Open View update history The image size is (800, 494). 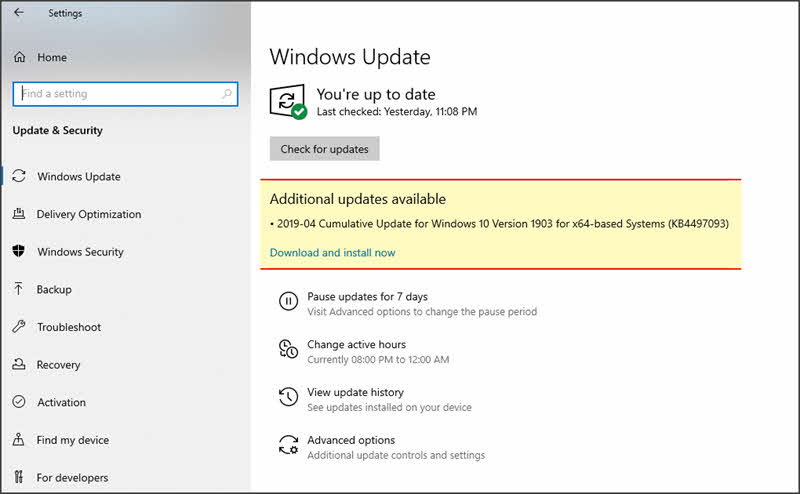pos(356,392)
